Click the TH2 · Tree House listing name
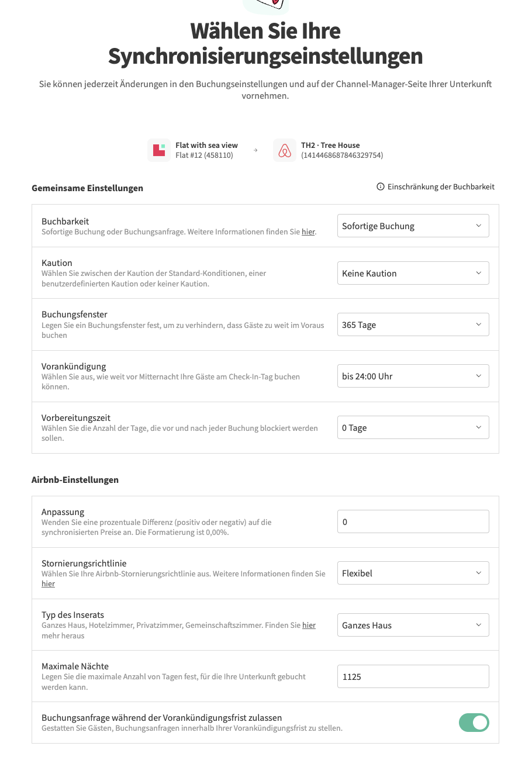The height and width of the screenshot is (767, 532). click(330, 146)
